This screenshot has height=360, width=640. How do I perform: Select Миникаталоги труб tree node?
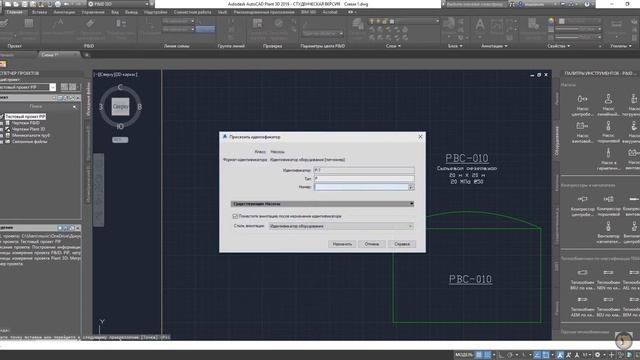tap(31, 135)
